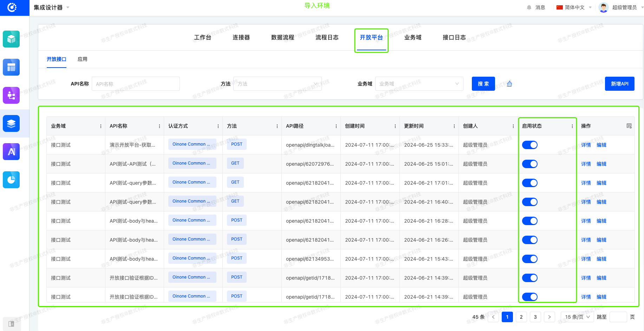Expand the 集成设计器 dropdown
644x331 pixels.
[52, 7]
